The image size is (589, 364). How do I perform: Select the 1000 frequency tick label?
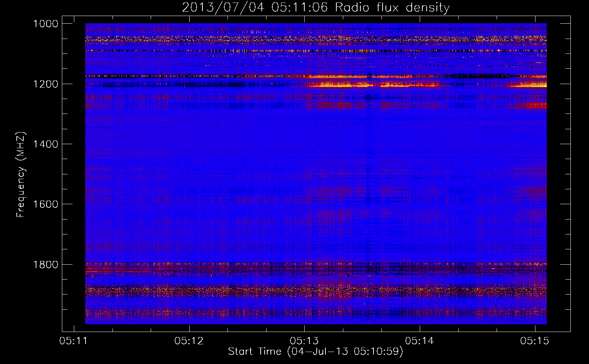[46, 24]
